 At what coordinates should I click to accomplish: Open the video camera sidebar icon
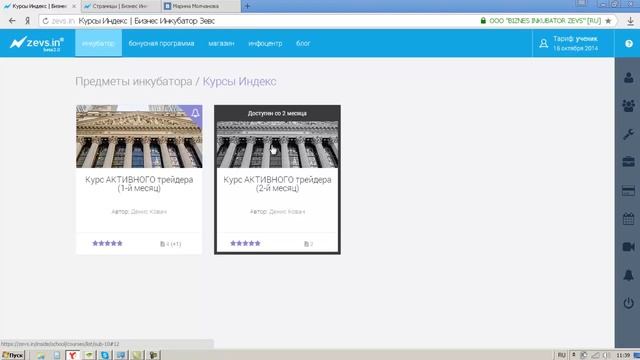pyautogui.click(x=629, y=247)
